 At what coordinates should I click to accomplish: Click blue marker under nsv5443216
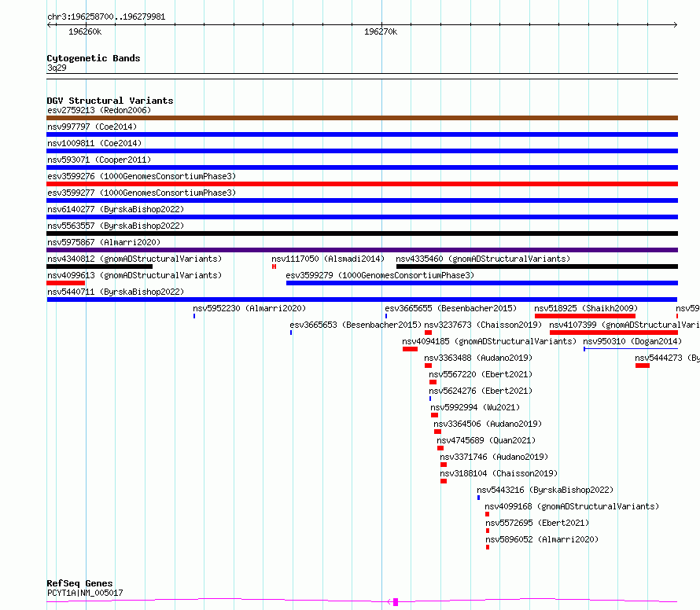pos(478,498)
